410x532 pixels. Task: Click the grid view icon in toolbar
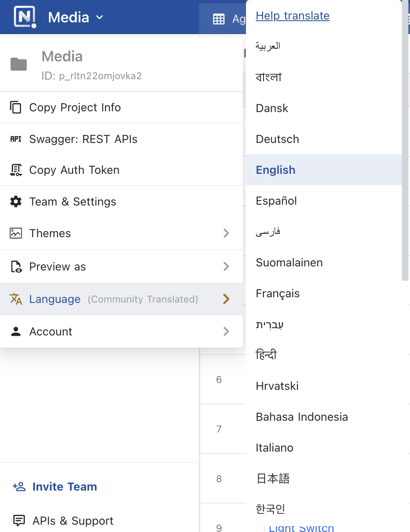coord(219,19)
